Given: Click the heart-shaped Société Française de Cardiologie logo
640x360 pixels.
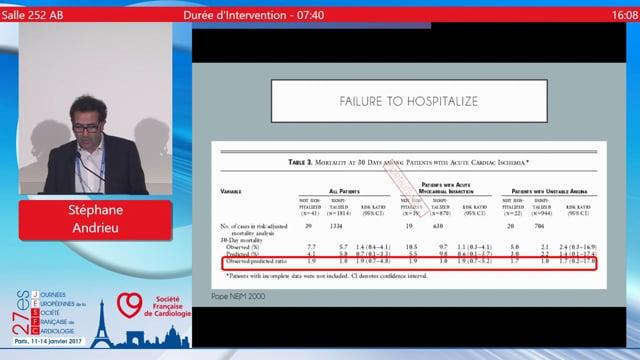Looking at the screenshot, I should [129, 305].
